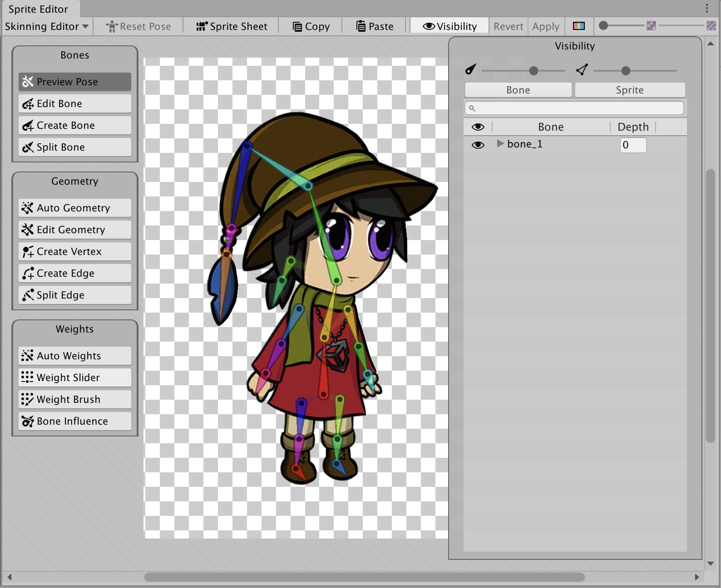Run Auto Geometry generation

click(75, 208)
